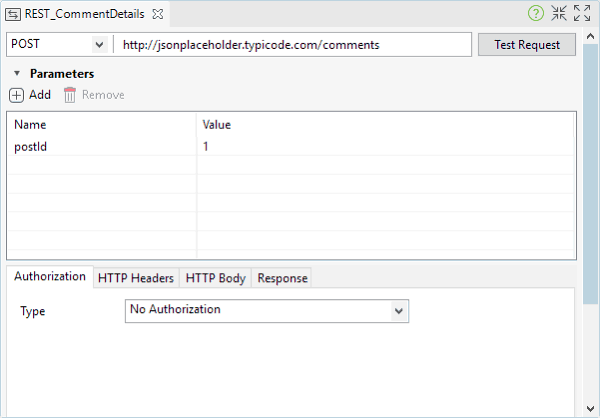Image resolution: width=600 pixels, height=418 pixels.
Task: Open the No Authorization type dropdown
Action: click(399, 311)
